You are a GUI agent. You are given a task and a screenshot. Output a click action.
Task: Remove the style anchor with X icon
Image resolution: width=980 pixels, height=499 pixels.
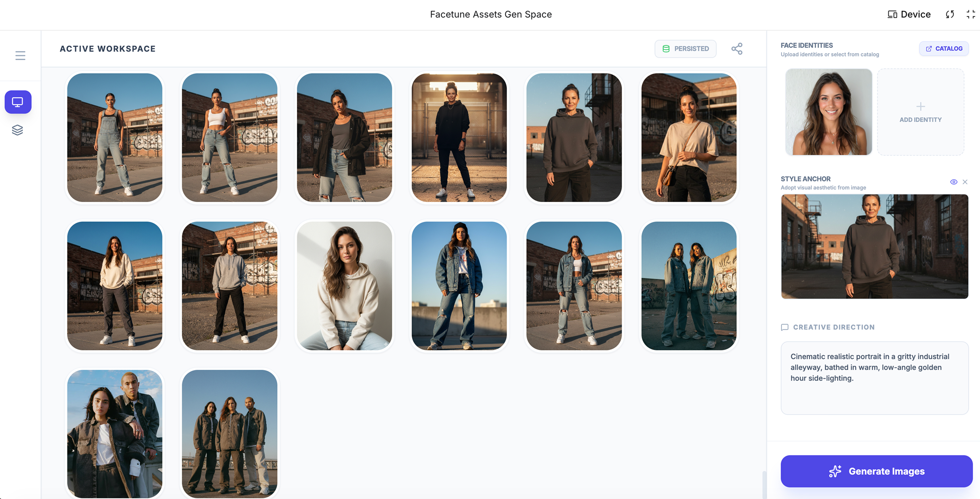click(x=965, y=182)
